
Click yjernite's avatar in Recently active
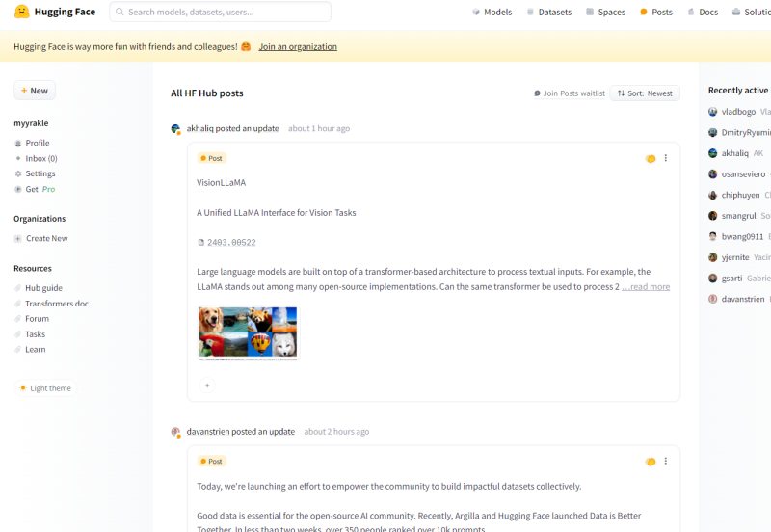(x=712, y=257)
